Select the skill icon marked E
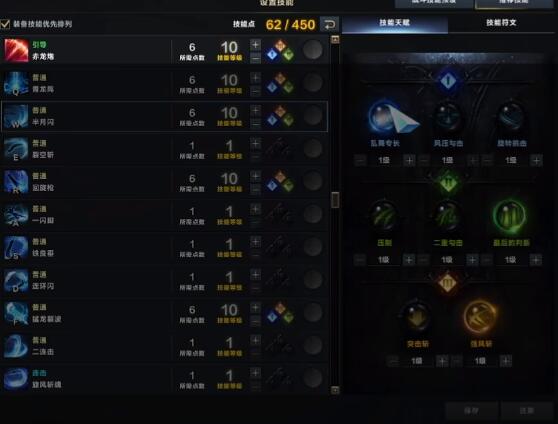The image size is (558, 424). 16,149
